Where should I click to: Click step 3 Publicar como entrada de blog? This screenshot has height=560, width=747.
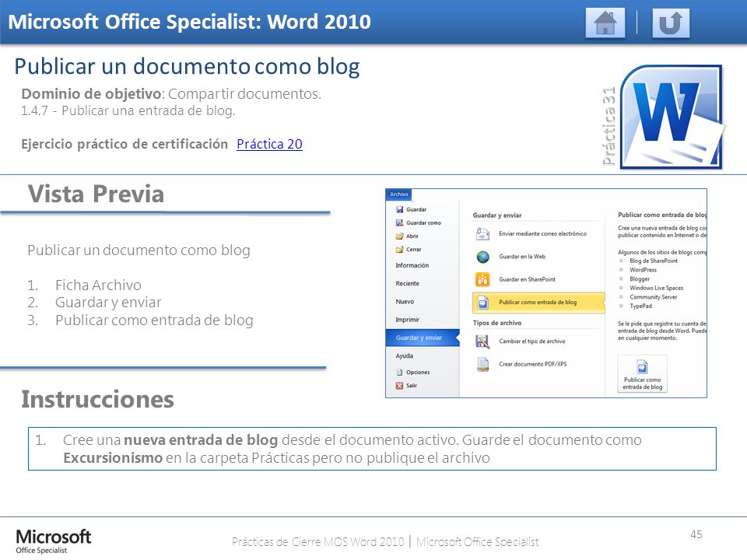154,320
